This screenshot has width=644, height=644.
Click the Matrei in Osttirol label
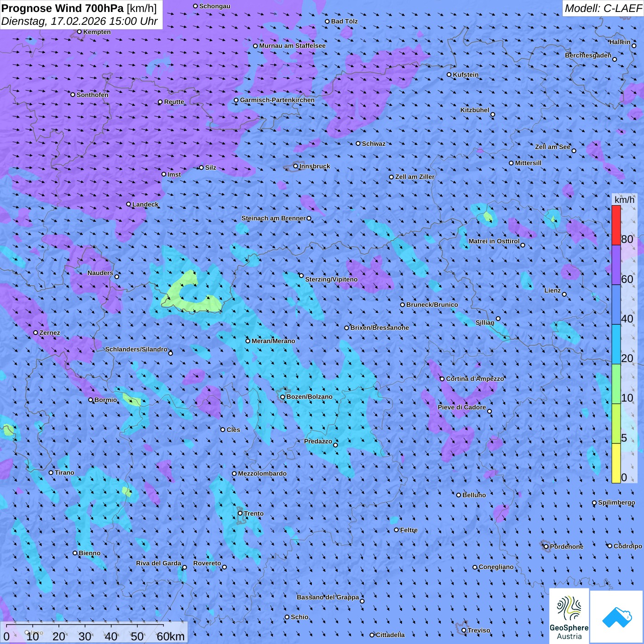coord(494,241)
